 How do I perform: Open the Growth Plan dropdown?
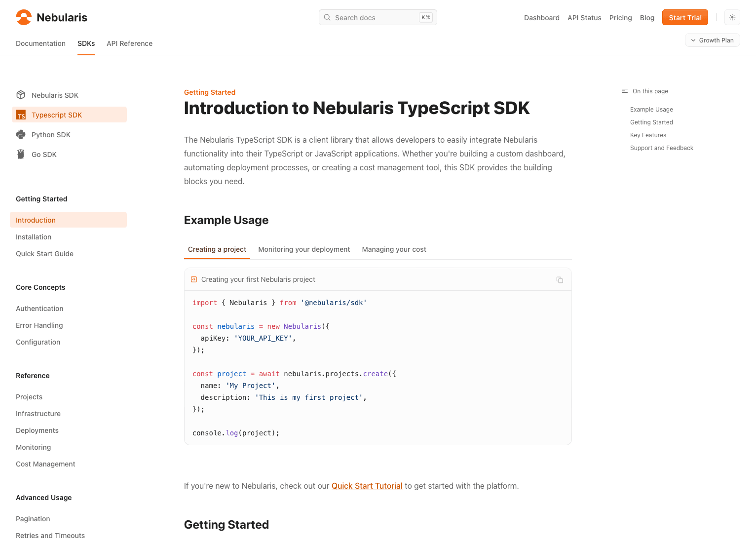click(713, 40)
